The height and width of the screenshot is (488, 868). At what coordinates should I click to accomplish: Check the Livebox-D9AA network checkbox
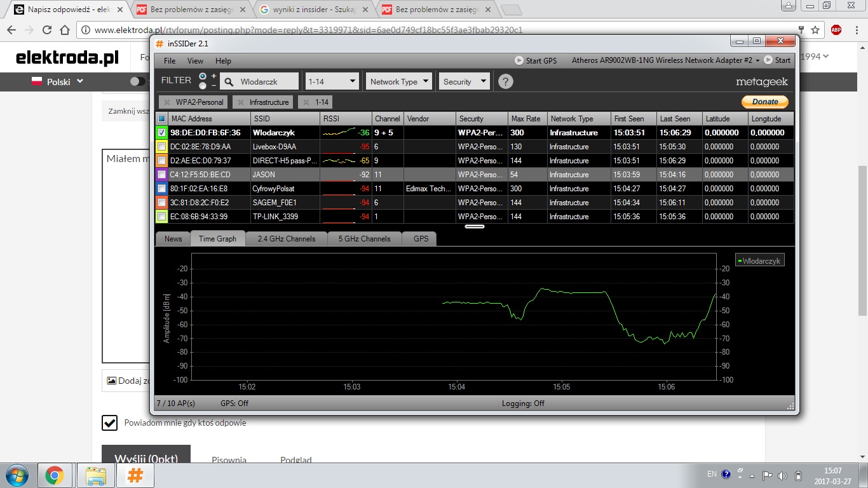point(161,147)
